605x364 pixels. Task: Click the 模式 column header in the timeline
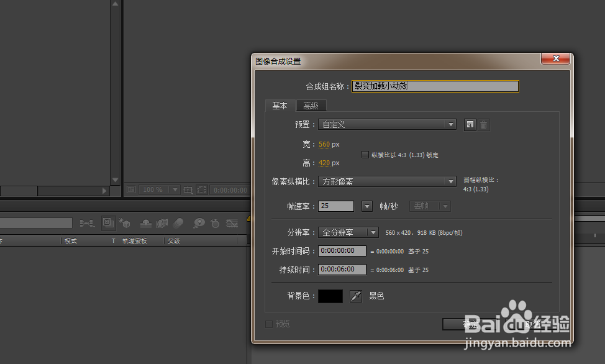71,241
